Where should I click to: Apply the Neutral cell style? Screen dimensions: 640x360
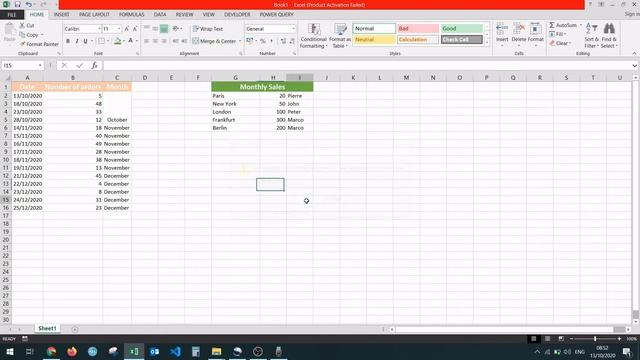pos(374,40)
